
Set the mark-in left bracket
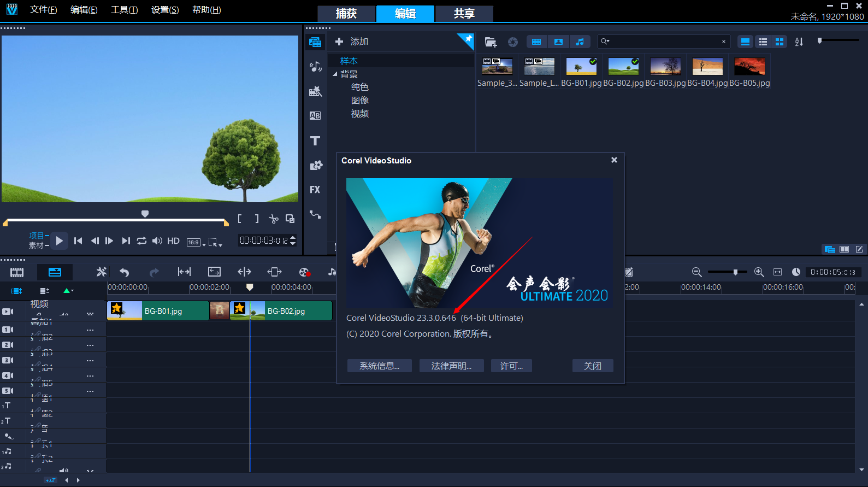pos(240,219)
